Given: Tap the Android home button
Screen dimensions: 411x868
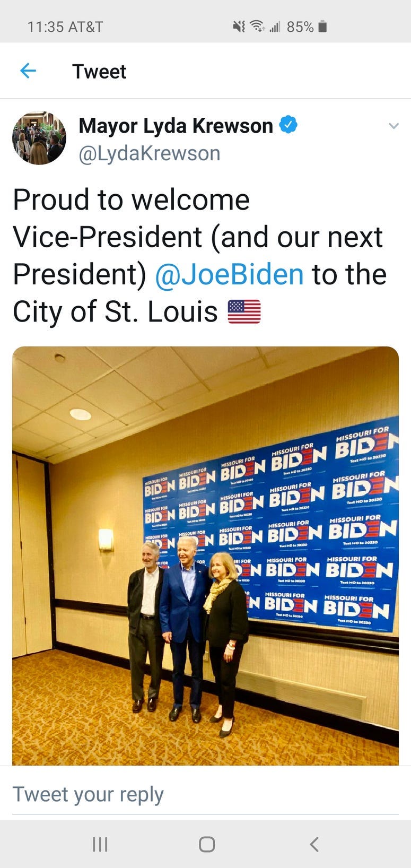Looking at the screenshot, I should pos(207,844).
